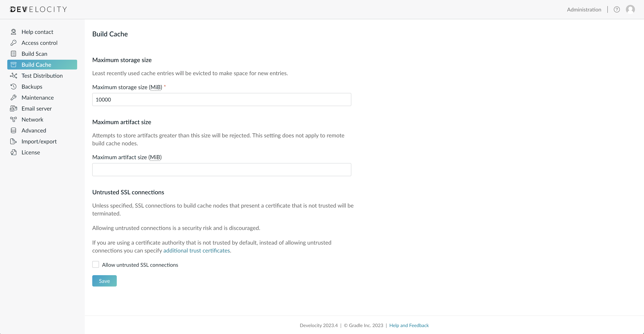Open the additional trust certificates link
644x334 pixels.
pos(196,250)
